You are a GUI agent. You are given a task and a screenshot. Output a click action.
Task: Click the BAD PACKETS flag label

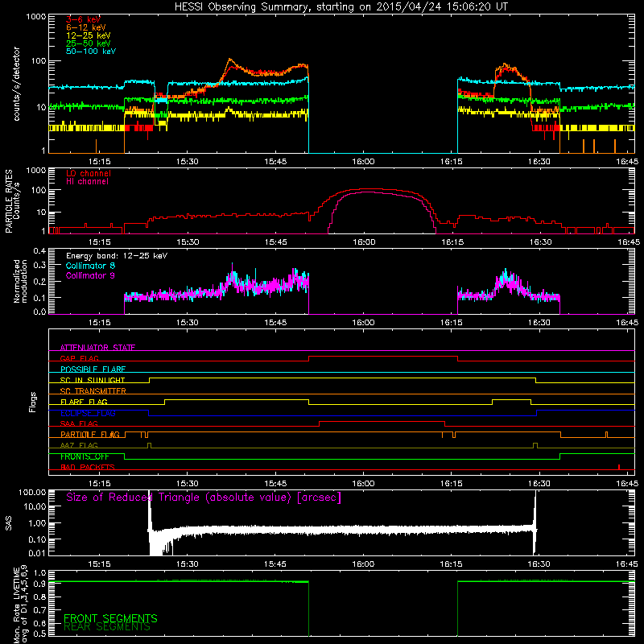pyautogui.click(x=87, y=467)
